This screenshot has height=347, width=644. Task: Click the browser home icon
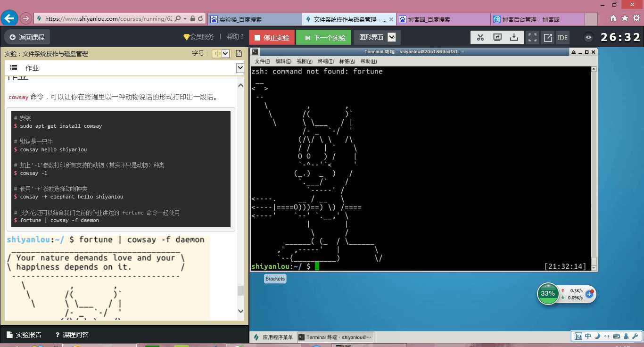613,18
